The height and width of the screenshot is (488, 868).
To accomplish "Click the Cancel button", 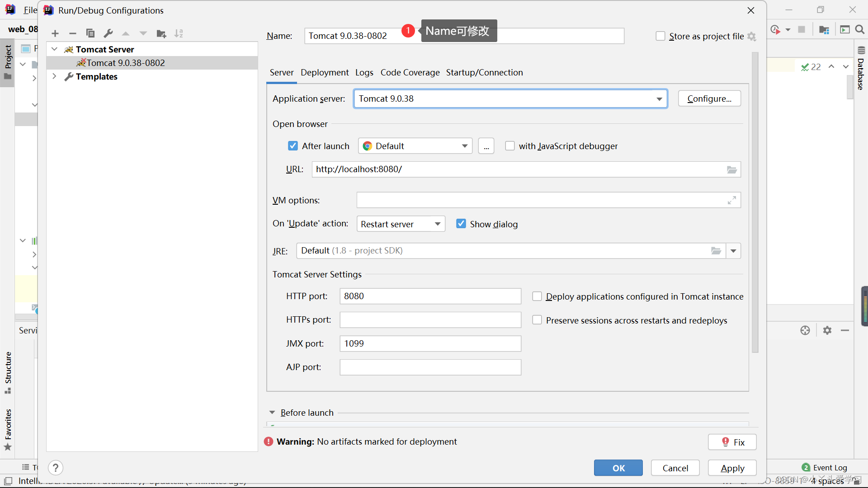I will point(675,468).
